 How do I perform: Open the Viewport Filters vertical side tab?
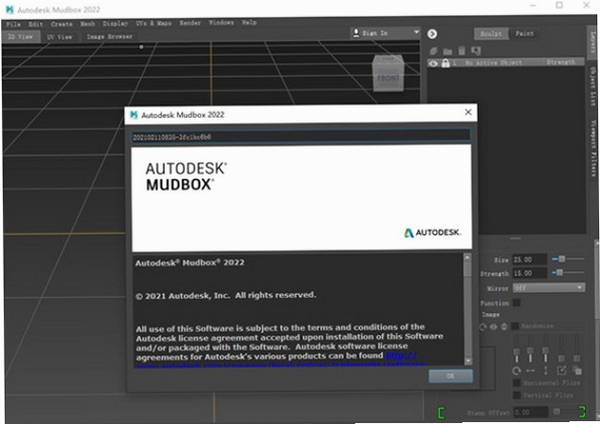tap(593, 148)
